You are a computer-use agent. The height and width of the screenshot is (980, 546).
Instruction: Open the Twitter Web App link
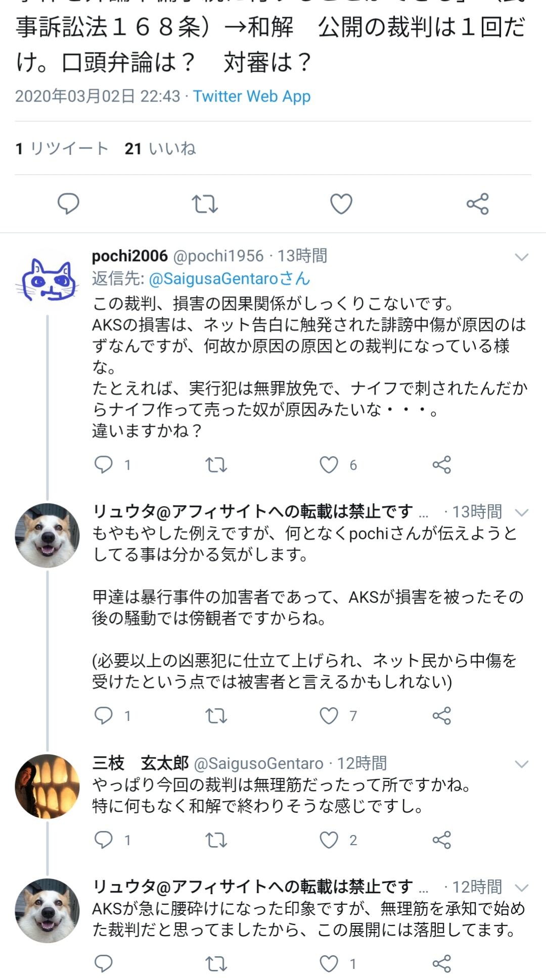tap(252, 96)
